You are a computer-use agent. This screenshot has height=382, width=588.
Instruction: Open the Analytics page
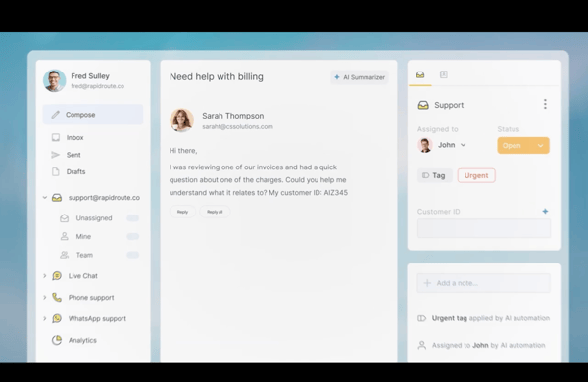(x=82, y=340)
